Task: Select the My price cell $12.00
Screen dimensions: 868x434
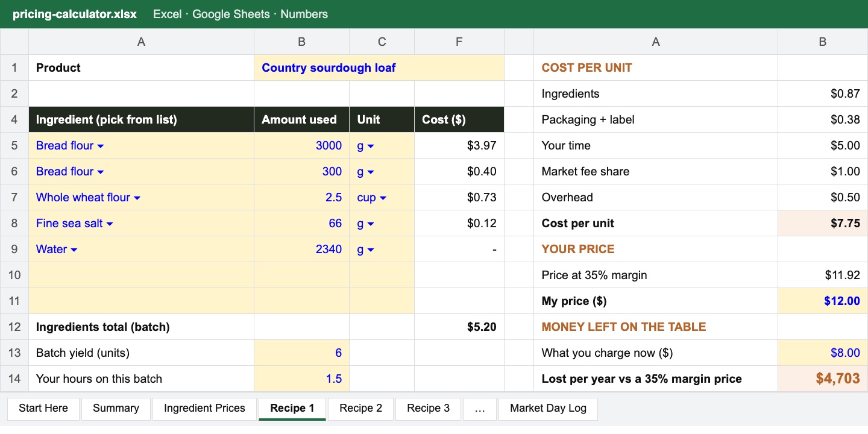Action: (x=822, y=301)
